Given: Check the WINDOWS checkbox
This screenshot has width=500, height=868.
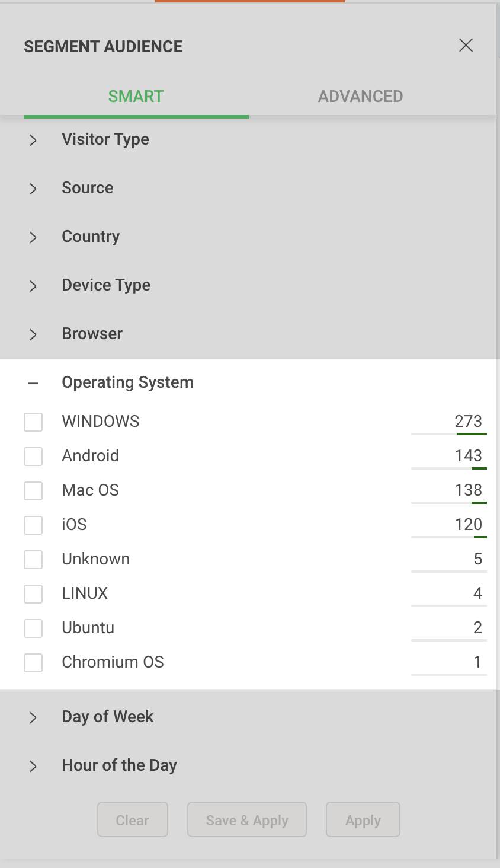Looking at the screenshot, I should tap(33, 422).
